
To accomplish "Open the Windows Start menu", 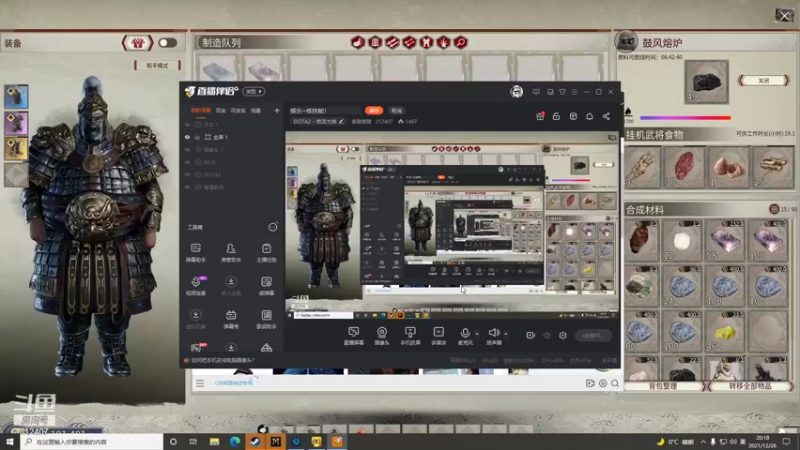I will (x=10, y=441).
